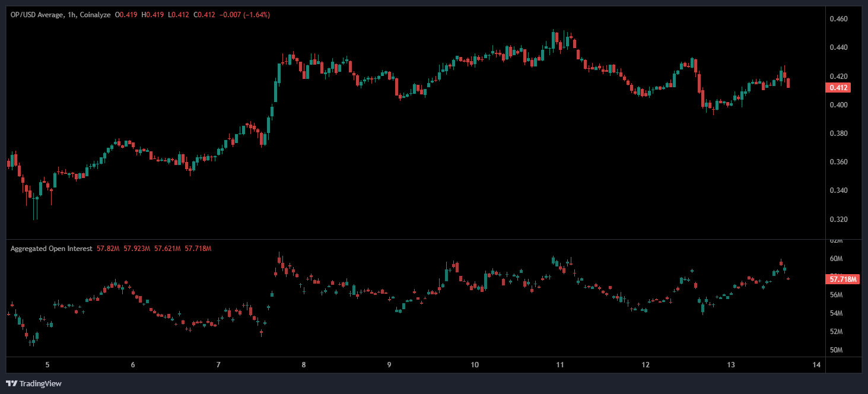Click the red 0.412 price tag on axis

[x=838, y=88]
